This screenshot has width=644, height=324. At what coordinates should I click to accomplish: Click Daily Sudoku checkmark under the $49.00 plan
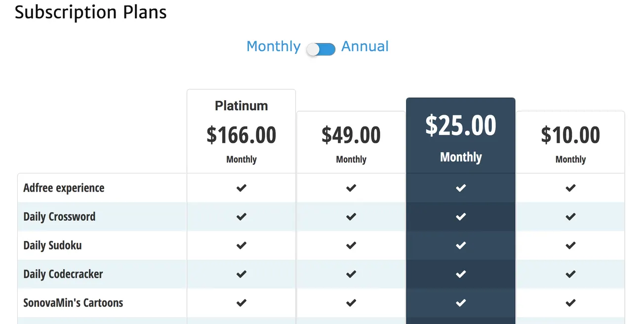[351, 245]
